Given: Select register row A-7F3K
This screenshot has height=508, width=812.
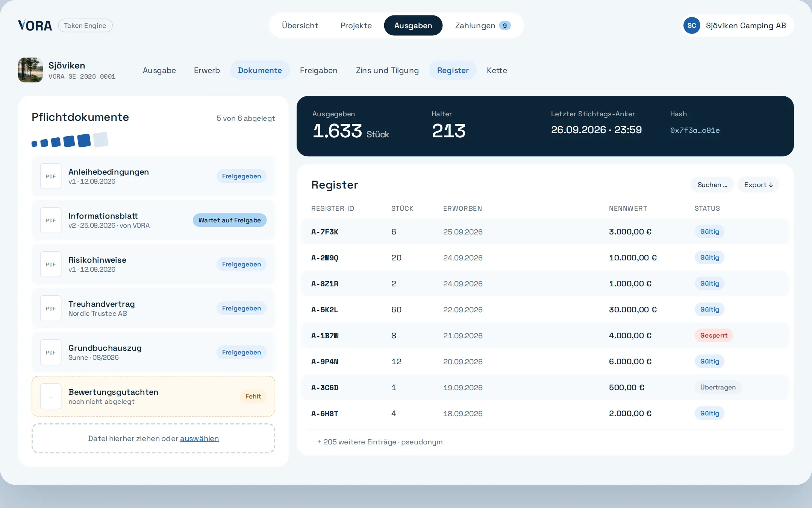Looking at the screenshot, I should point(545,232).
